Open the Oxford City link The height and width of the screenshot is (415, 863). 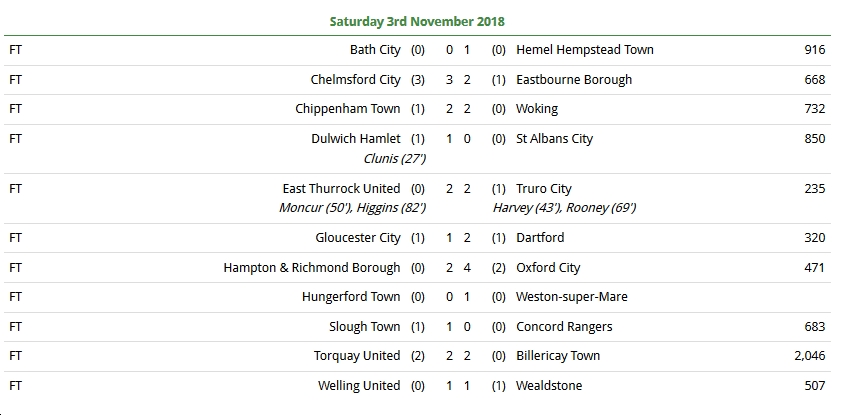click(x=548, y=268)
